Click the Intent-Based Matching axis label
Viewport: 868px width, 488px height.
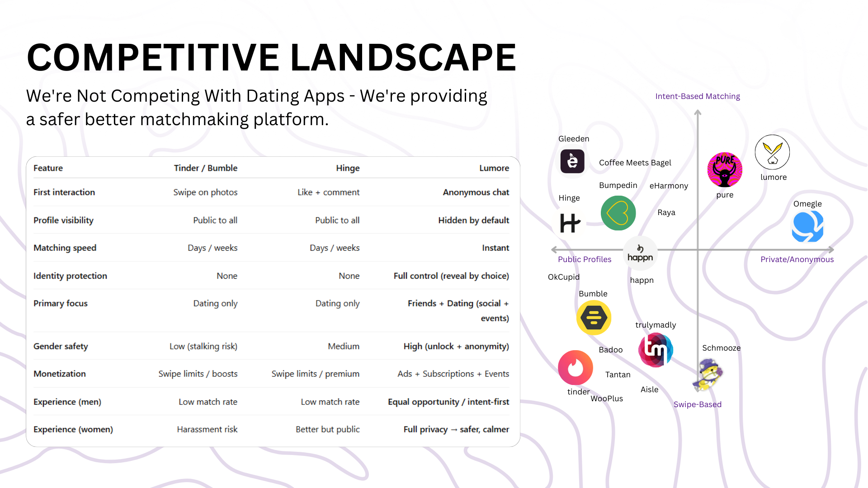click(698, 96)
